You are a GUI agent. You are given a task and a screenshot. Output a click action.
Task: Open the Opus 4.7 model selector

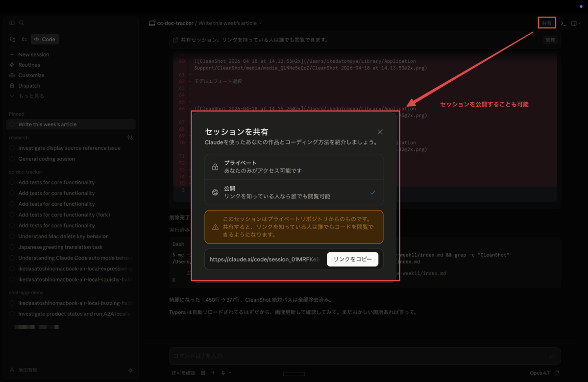pyautogui.click(x=539, y=373)
